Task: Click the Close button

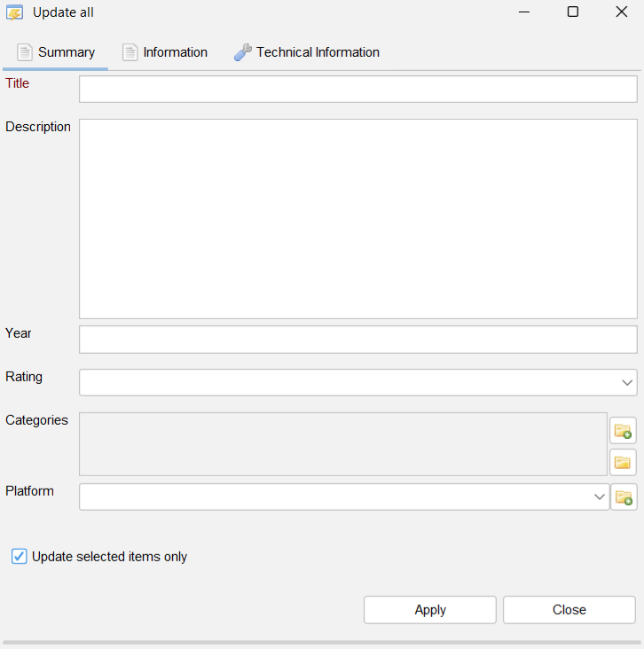Action: click(569, 610)
